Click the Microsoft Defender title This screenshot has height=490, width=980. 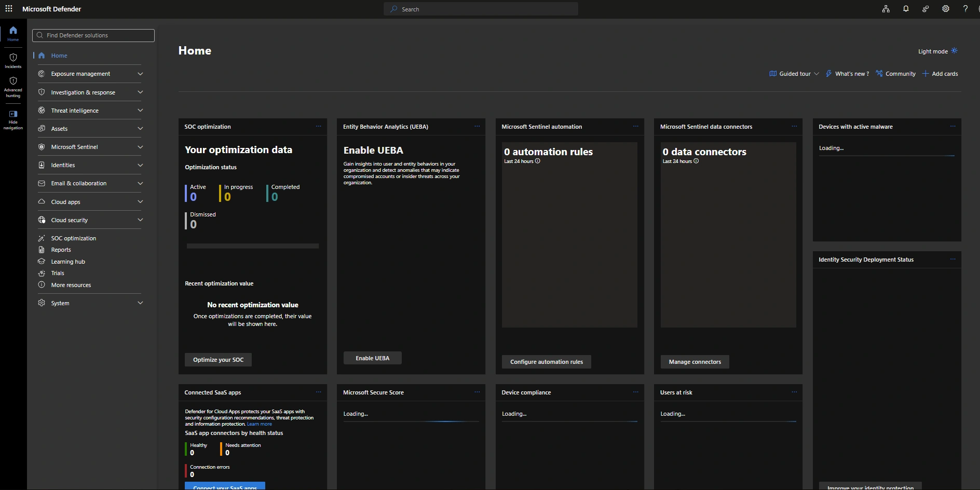(x=52, y=9)
